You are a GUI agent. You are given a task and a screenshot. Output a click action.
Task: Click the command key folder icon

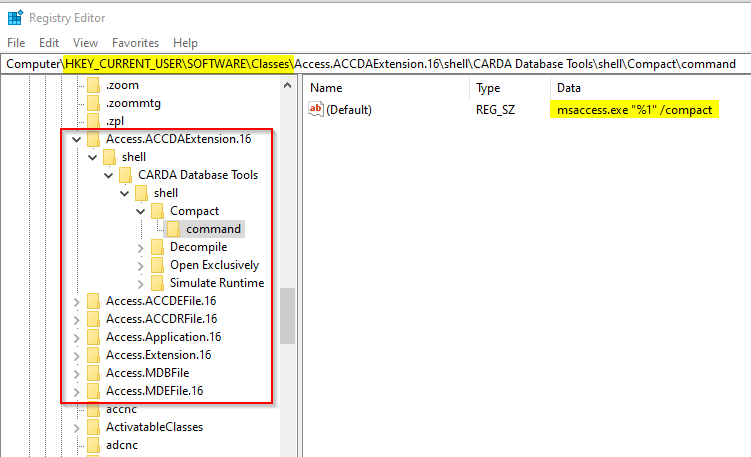click(173, 229)
